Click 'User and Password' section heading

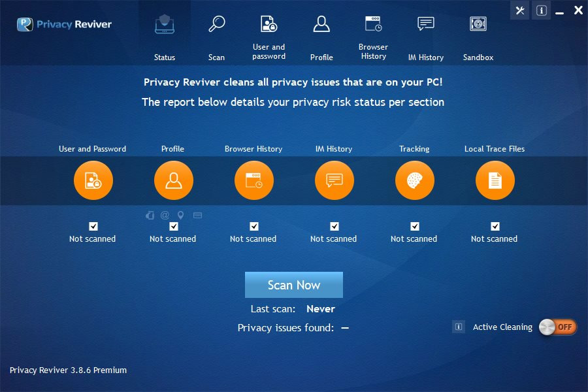coord(92,149)
